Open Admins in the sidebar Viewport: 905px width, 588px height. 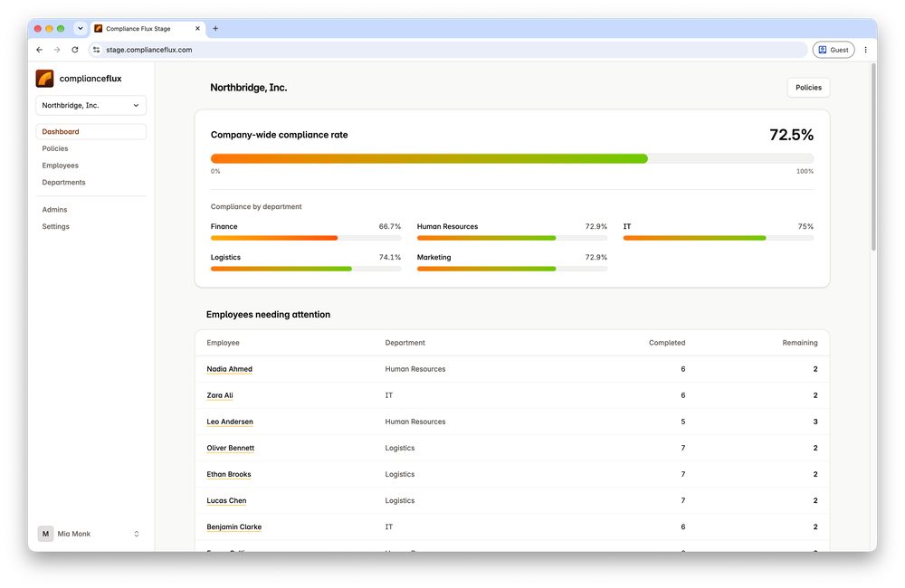pos(54,210)
